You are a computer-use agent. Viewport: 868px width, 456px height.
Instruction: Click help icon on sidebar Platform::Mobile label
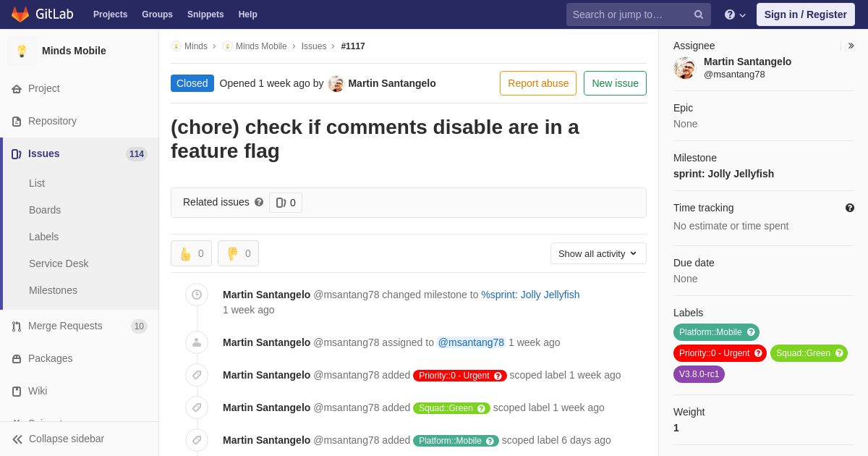751,332
